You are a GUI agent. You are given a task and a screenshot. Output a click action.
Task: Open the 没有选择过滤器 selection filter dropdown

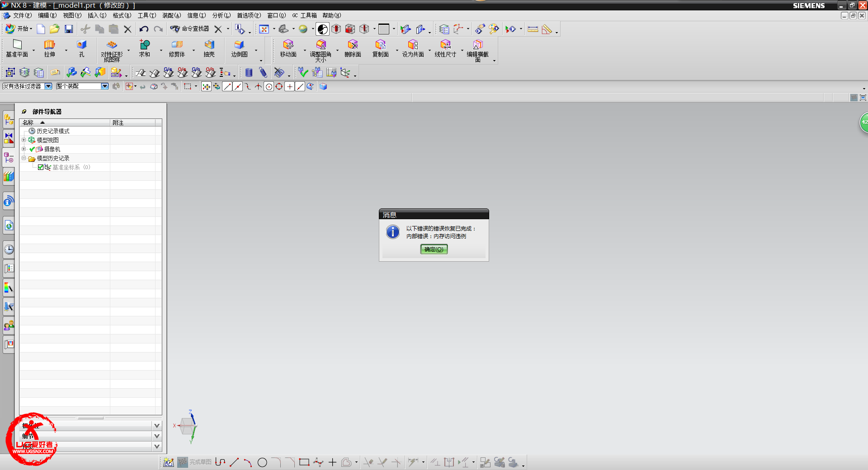tap(48, 86)
